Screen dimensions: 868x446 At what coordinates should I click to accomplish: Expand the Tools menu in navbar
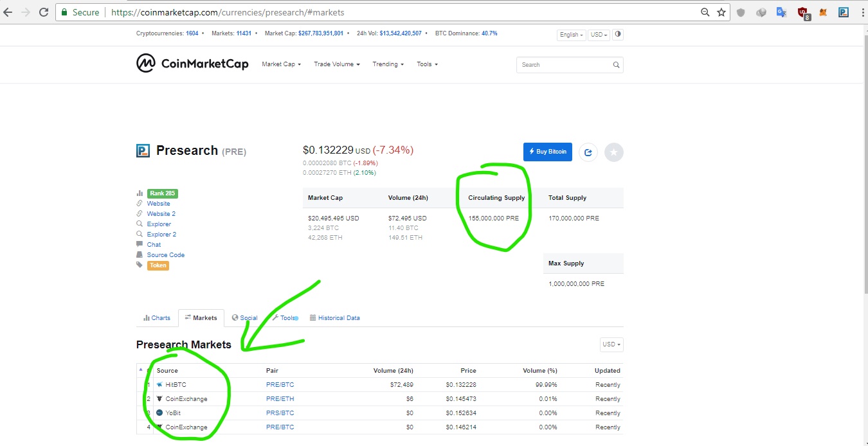point(427,64)
